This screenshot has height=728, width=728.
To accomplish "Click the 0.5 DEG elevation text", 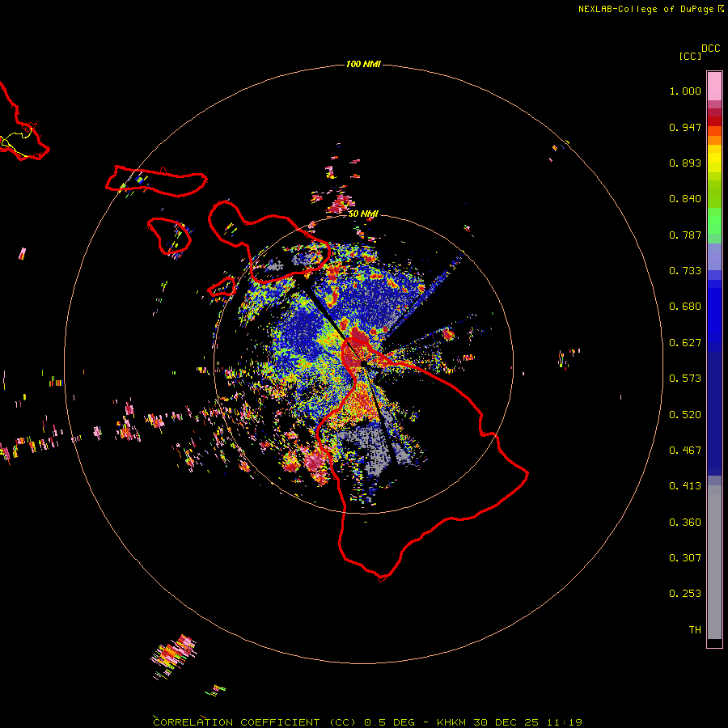I will (x=390, y=722).
